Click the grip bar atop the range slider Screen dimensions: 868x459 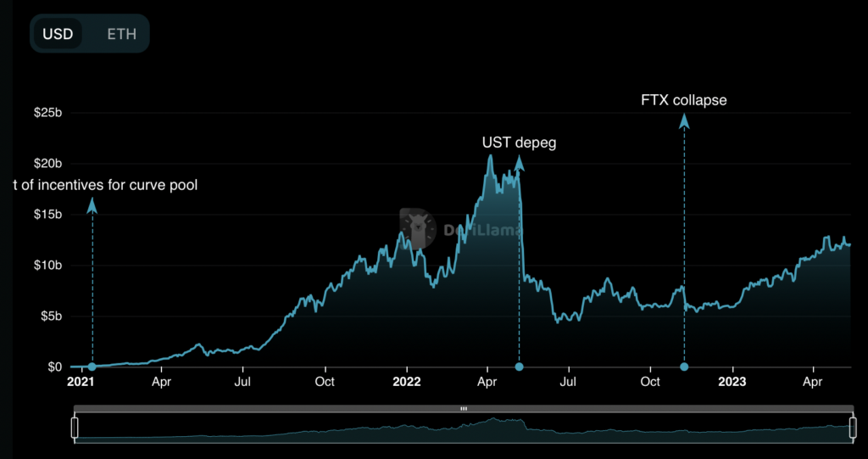[x=463, y=409]
